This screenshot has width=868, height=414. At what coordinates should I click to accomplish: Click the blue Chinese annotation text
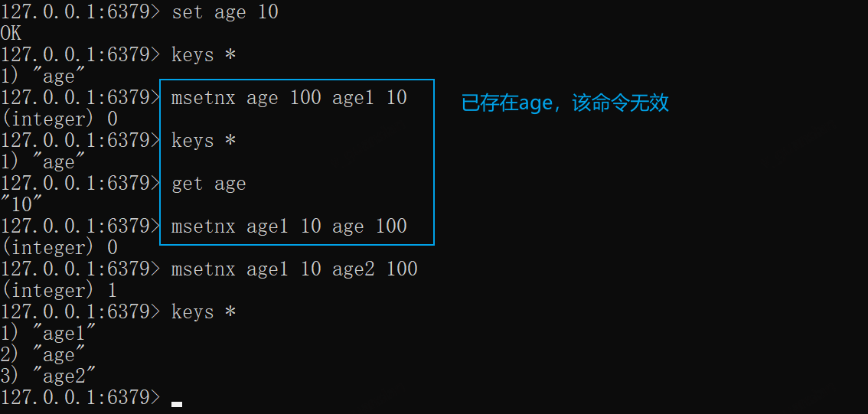point(565,103)
